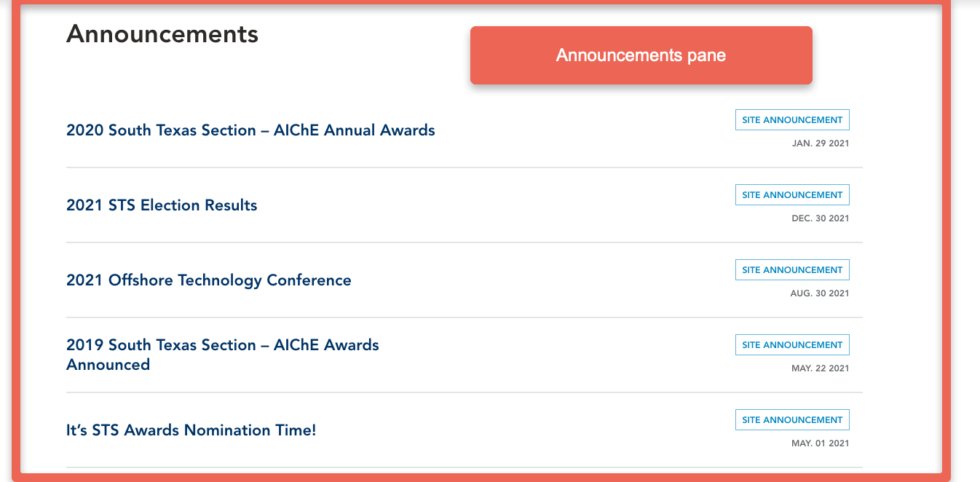Click Site Announcement tag above May. 22 2021

click(x=792, y=345)
